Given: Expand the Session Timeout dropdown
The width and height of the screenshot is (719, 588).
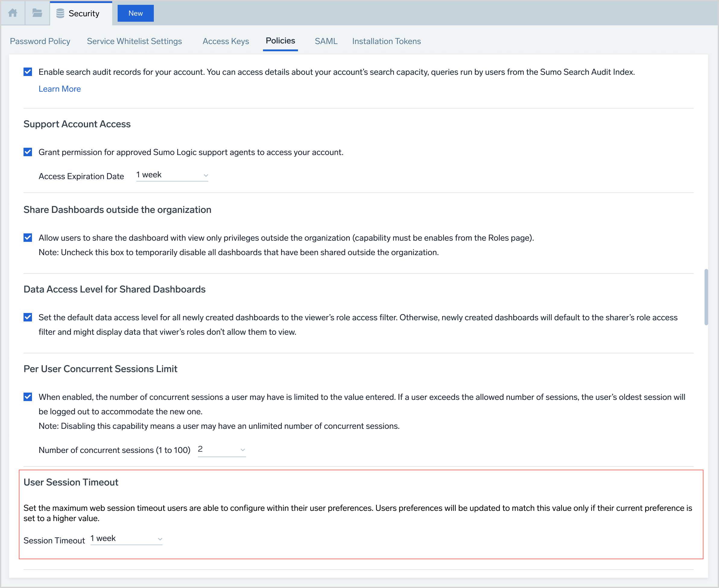Looking at the screenshot, I should click(x=126, y=539).
